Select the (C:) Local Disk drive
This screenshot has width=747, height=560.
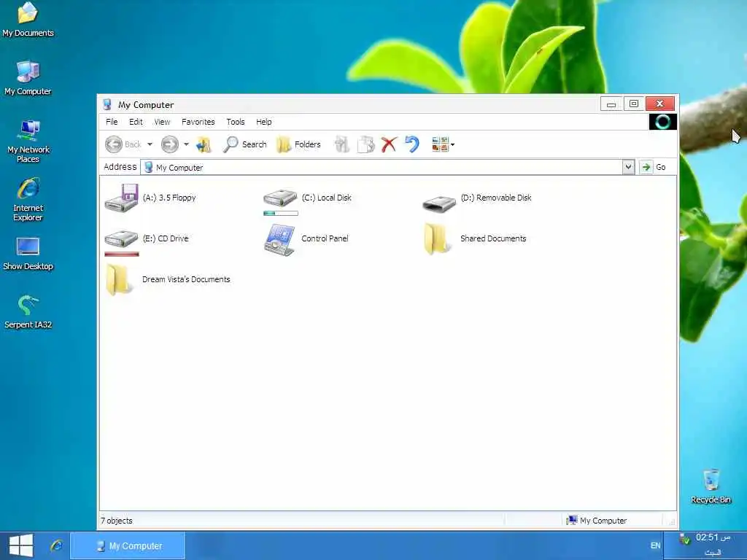(307, 199)
